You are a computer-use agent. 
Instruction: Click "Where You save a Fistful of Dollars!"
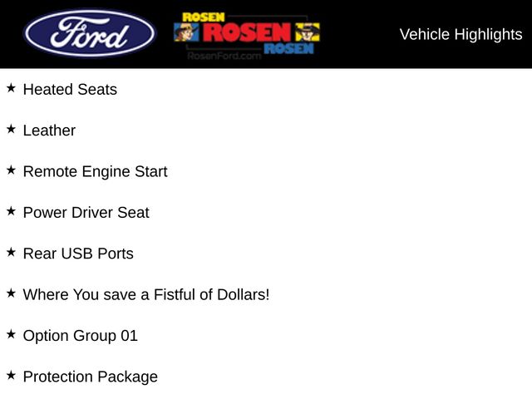(x=146, y=294)
